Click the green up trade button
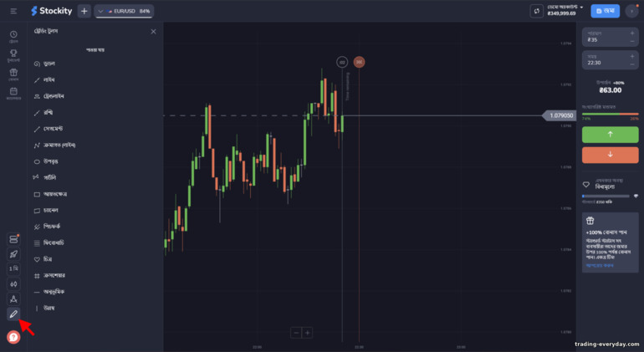Viewport: 644px width, 352px height. pos(610,135)
